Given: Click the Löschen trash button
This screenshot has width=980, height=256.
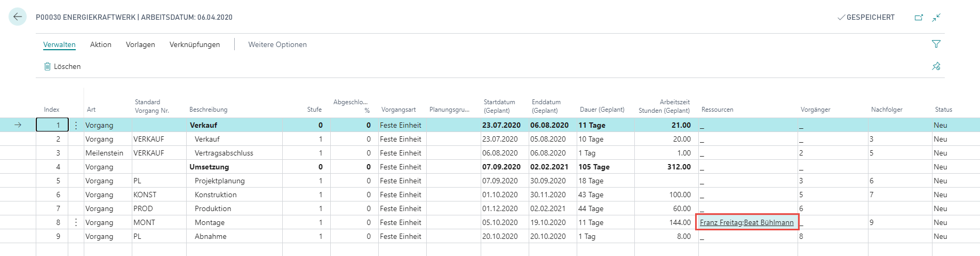Looking at the screenshot, I should point(62,66).
